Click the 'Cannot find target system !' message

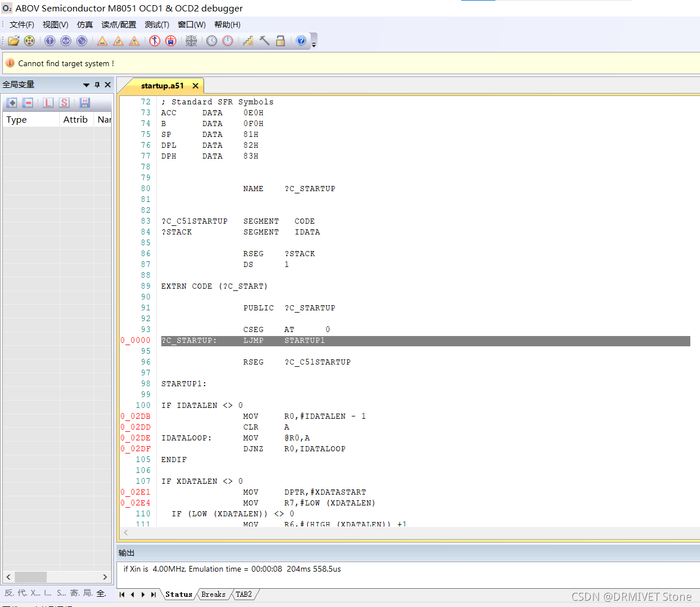coord(66,63)
